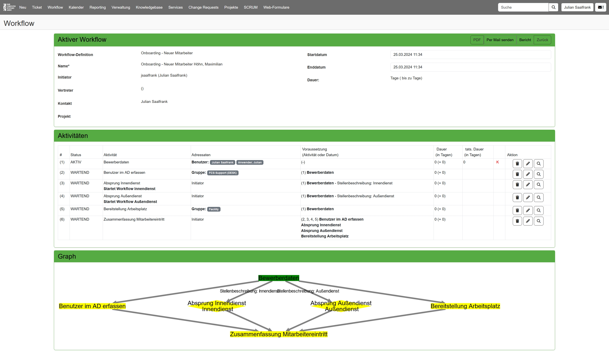Click trash icon for Absprung Außendienst row
The height and width of the screenshot is (364, 609).
[x=517, y=197]
